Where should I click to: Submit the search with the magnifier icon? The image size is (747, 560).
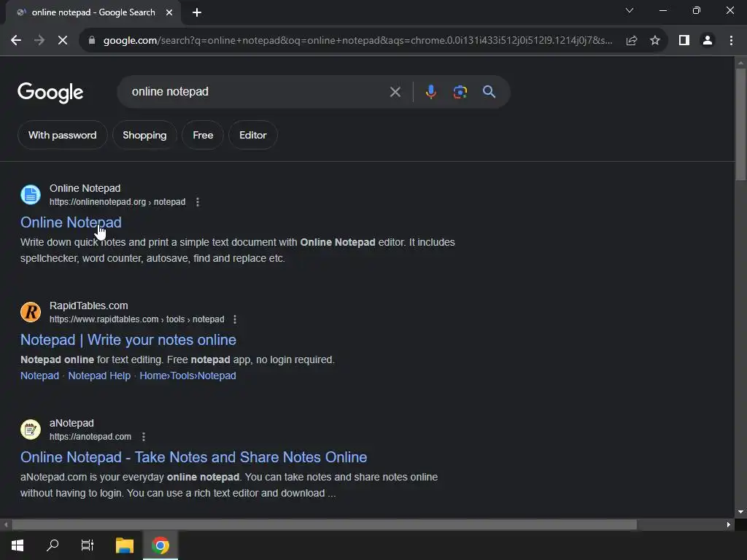(489, 92)
